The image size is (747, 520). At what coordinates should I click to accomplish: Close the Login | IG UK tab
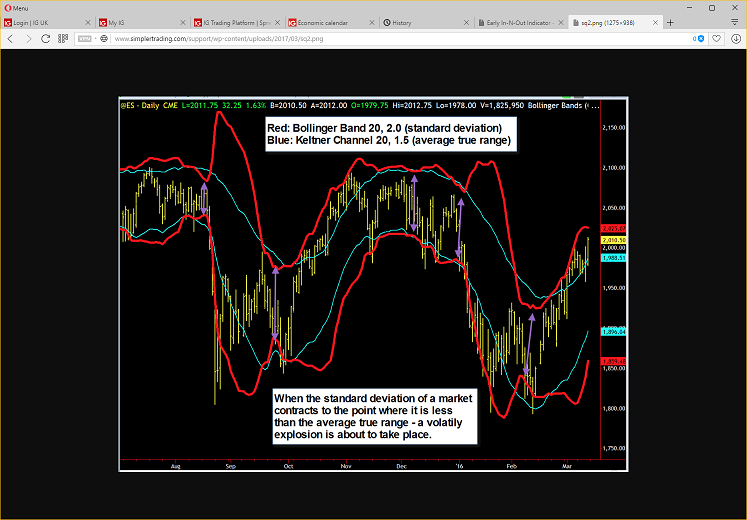coord(88,22)
